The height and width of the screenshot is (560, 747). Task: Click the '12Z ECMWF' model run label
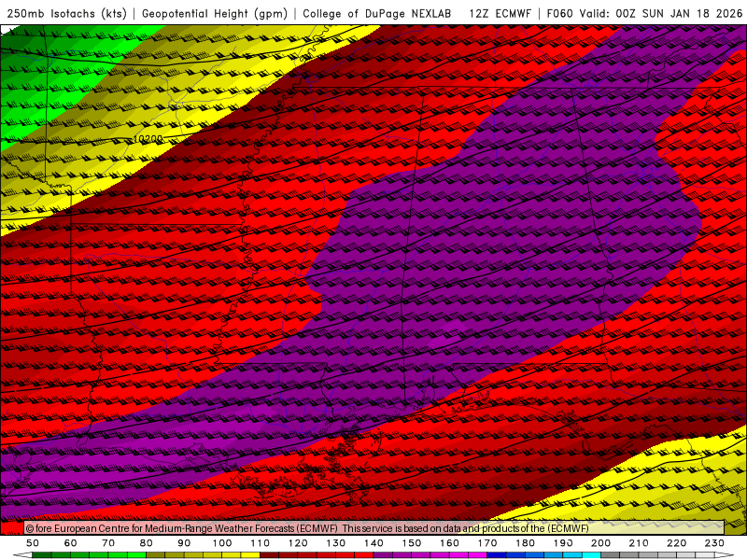(x=500, y=13)
